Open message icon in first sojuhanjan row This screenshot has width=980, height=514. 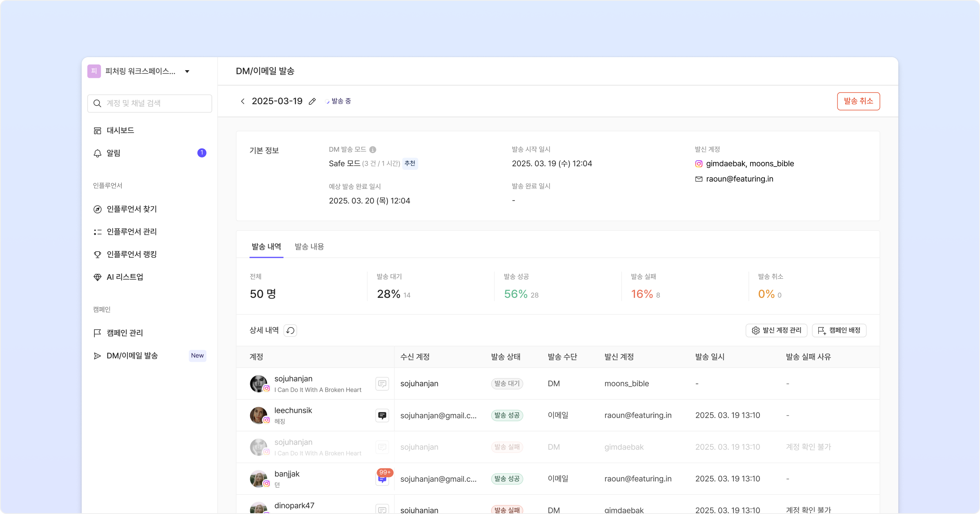pyautogui.click(x=382, y=384)
